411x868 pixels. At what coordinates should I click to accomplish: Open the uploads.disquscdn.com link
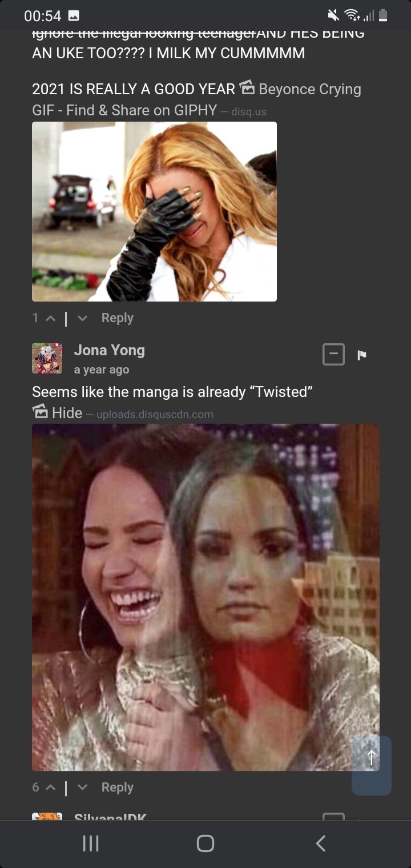pyautogui.click(x=155, y=414)
